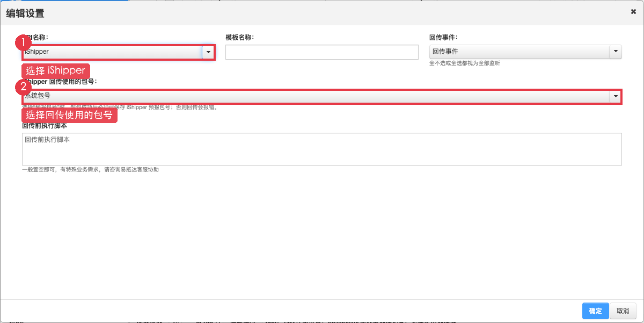644x323 pixels.
Task: Click the hint 一般置空即可 below the script box
Action: pos(90,170)
